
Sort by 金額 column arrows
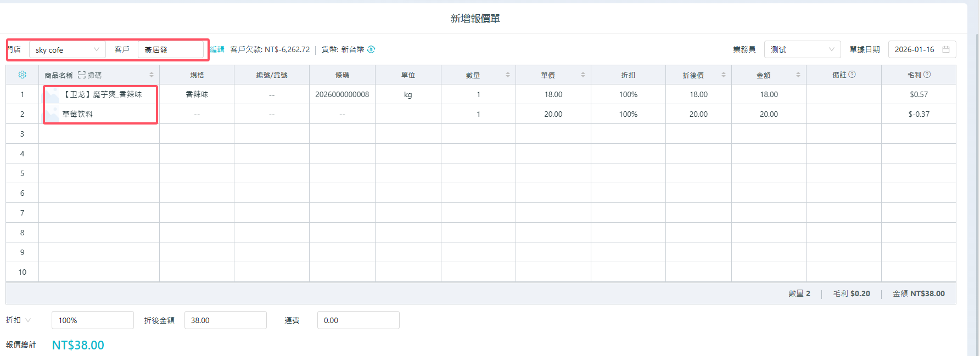tap(798, 75)
